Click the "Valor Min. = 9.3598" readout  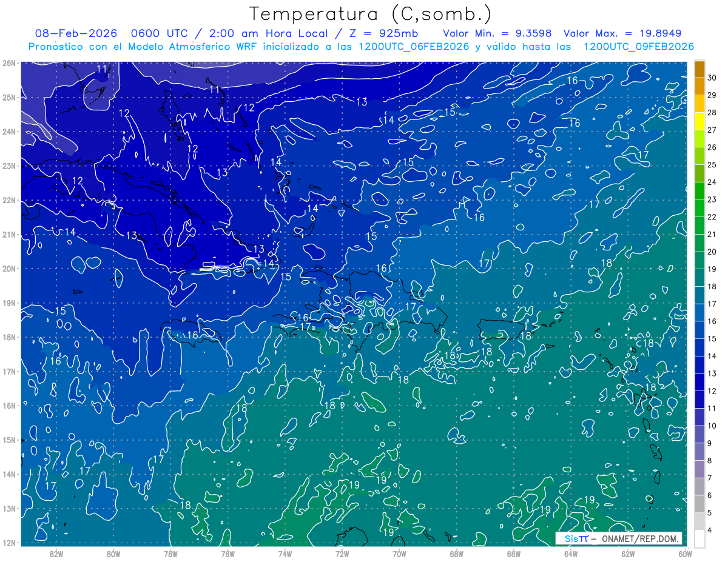click(497, 33)
